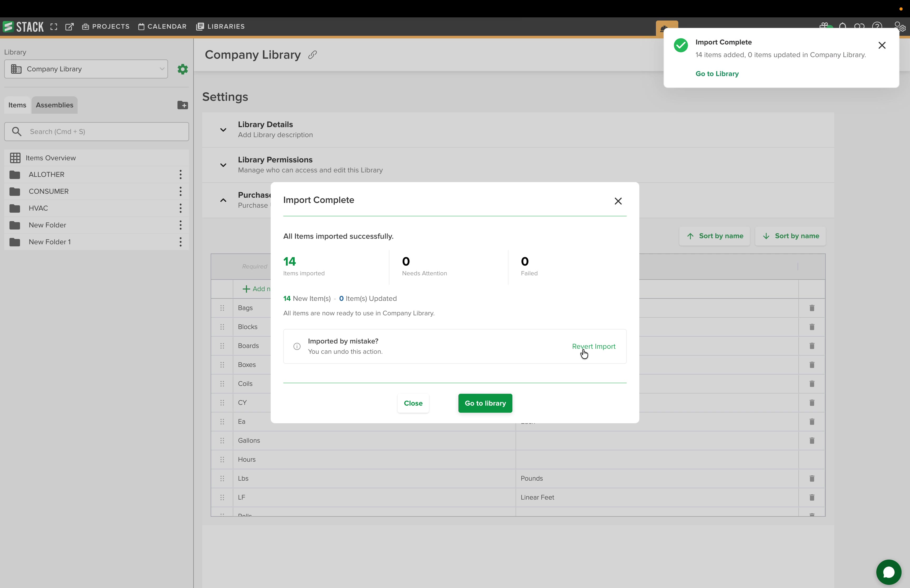910x588 pixels.
Task: Switch to the Assemblies tab
Action: click(x=55, y=105)
